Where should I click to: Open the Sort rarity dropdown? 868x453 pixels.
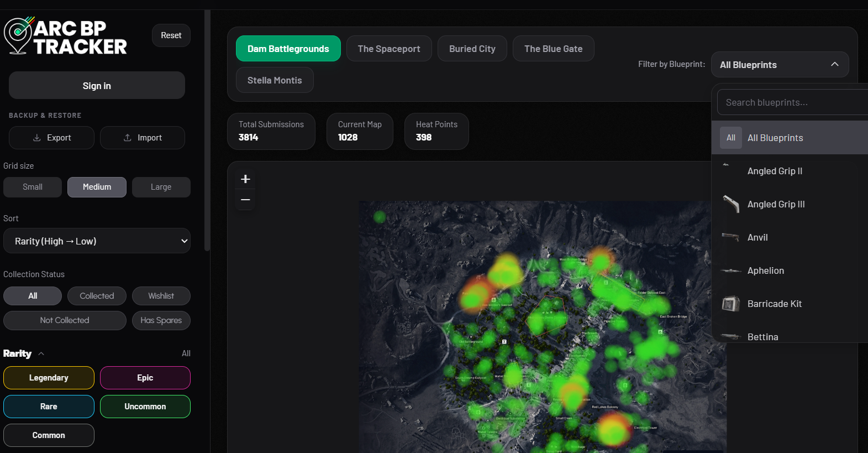point(97,241)
